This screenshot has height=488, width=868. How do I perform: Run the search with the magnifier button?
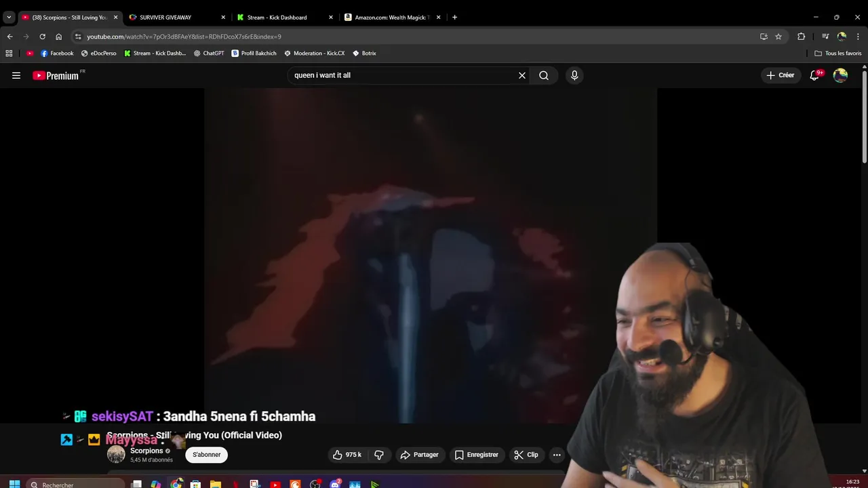click(544, 75)
